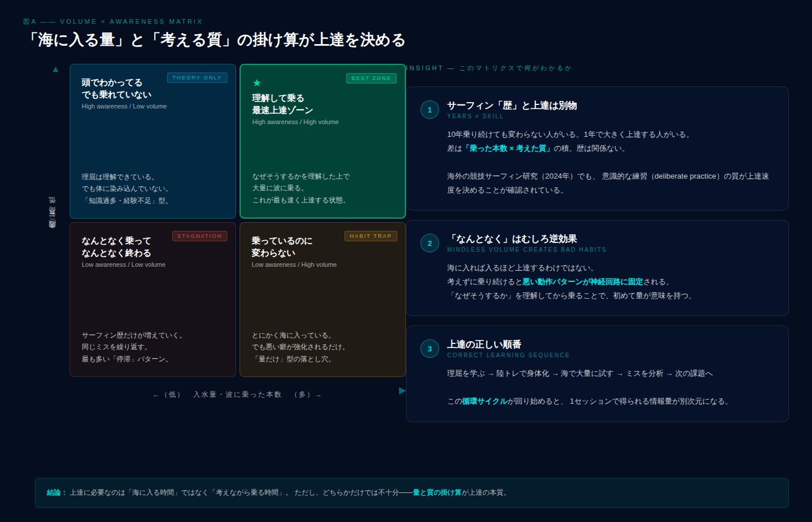Click the upward axis arrow at top left
The image size is (812, 522).
tap(56, 70)
